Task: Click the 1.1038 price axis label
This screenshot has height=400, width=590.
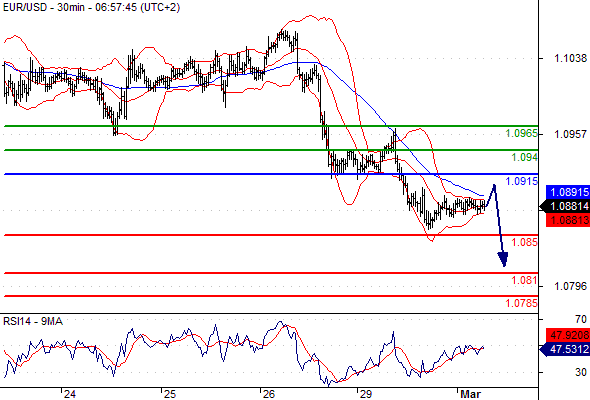Action: coord(570,58)
